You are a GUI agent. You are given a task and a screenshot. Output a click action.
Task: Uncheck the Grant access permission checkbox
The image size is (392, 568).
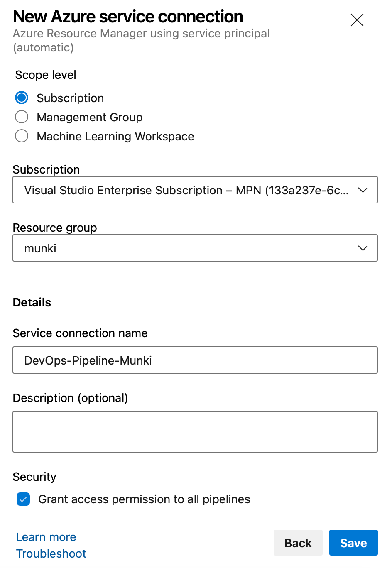tap(23, 499)
